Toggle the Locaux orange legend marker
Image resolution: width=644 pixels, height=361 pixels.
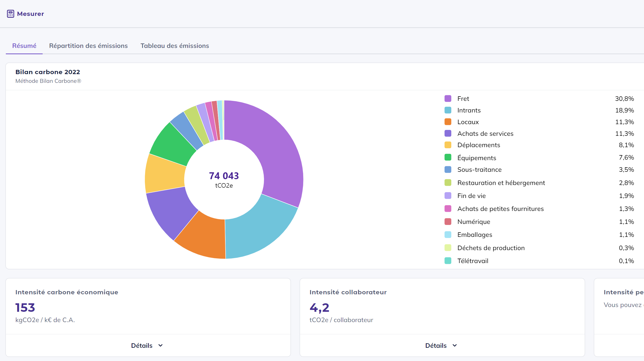tap(448, 122)
